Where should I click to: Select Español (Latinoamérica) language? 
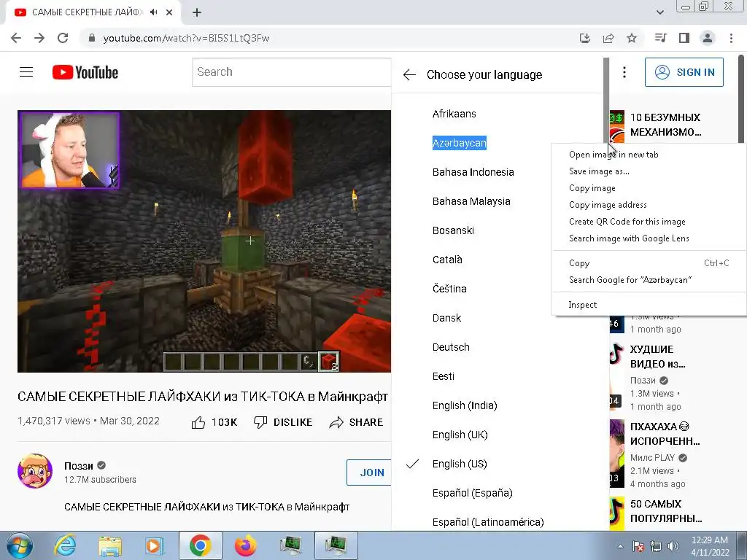point(488,522)
